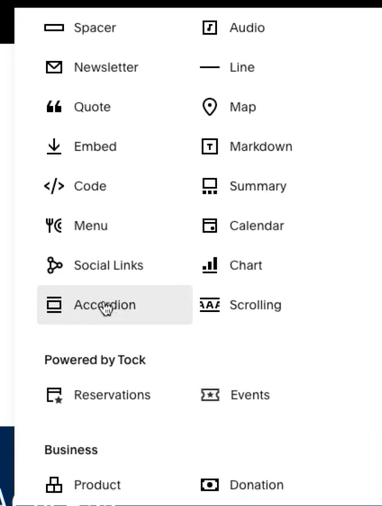Viewport: 382px width, 506px height.
Task: Choose the Menu block option
Action: pyautogui.click(x=77, y=226)
